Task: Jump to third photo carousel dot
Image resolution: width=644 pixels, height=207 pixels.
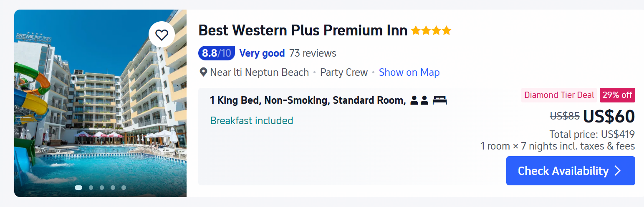Action: (102, 187)
